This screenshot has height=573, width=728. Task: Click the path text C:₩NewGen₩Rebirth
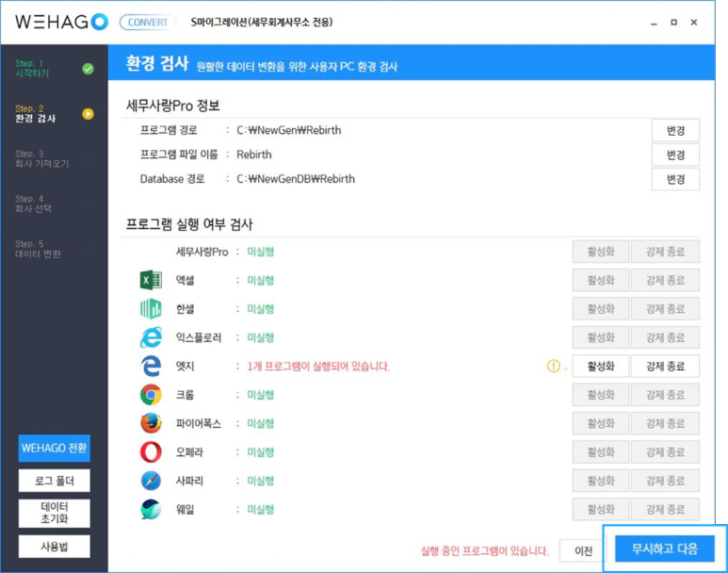coord(289,130)
